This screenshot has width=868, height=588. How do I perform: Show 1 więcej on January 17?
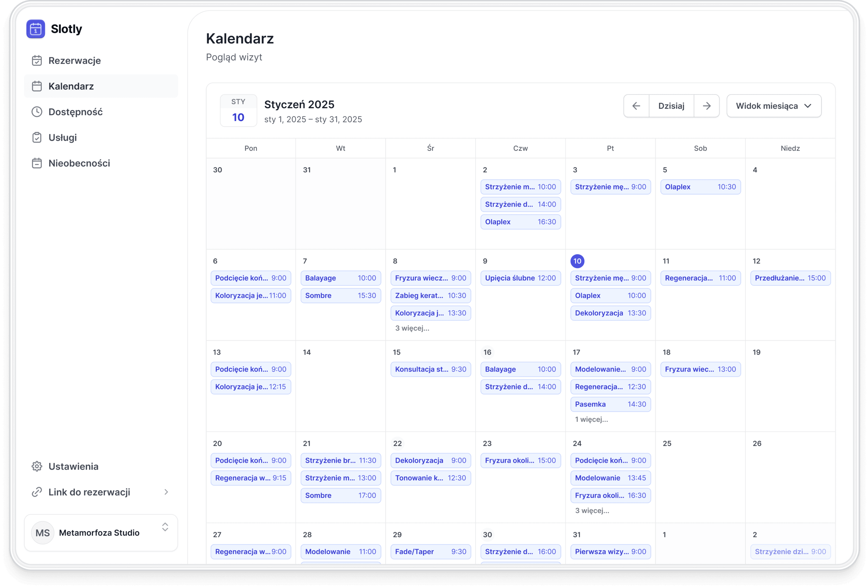pyautogui.click(x=591, y=419)
